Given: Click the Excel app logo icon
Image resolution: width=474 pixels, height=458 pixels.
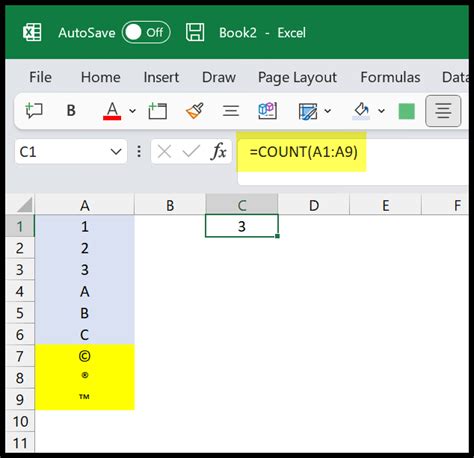Looking at the screenshot, I should pos(32,33).
